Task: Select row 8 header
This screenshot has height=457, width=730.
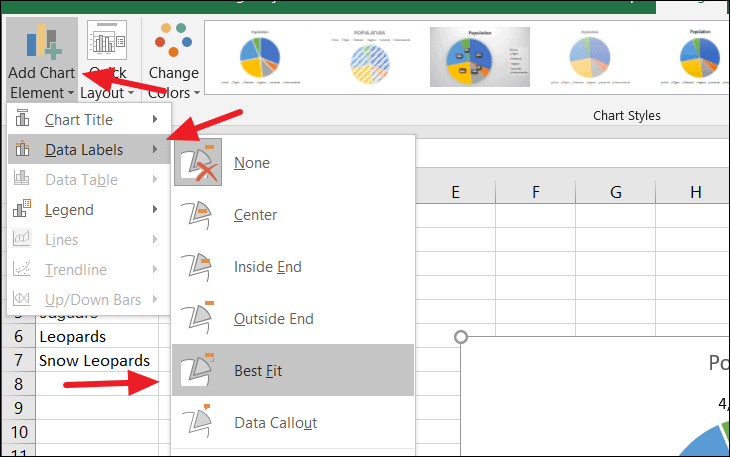Action: pos(19,384)
